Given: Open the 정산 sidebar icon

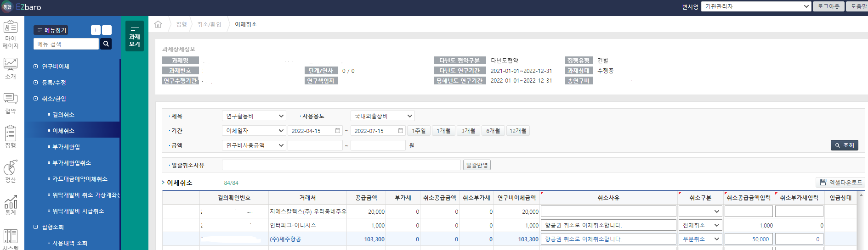Looking at the screenshot, I should [10, 171].
